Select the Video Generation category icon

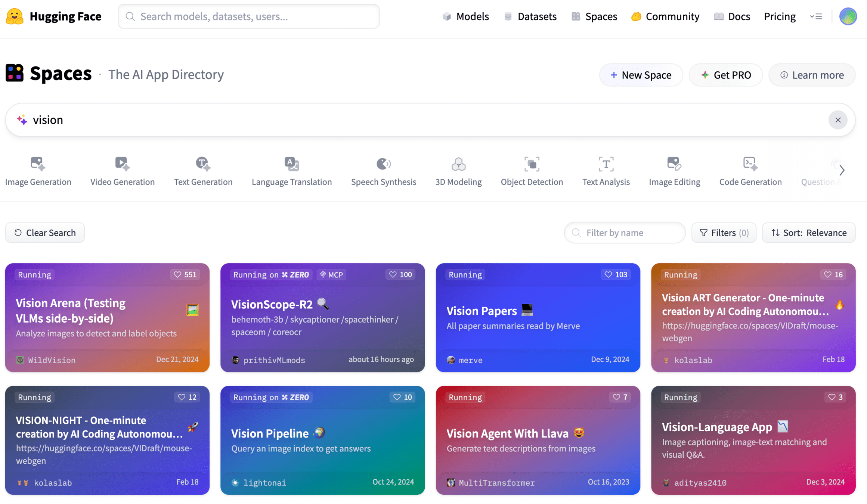pos(122,164)
